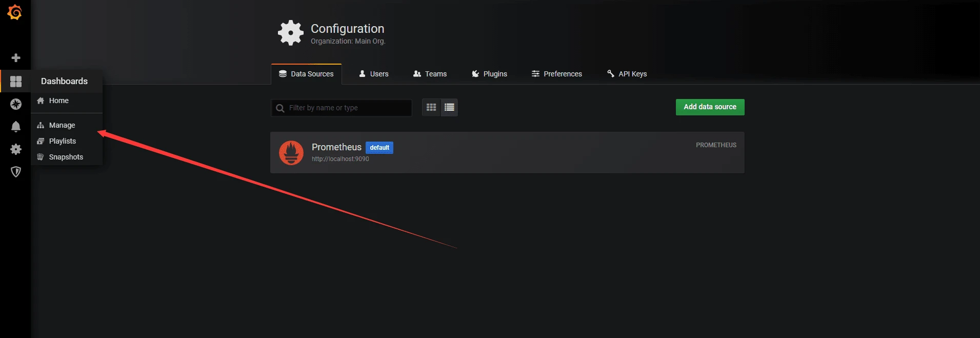Image resolution: width=980 pixels, height=338 pixels.
Task: Open the Create plus icon menu
Action: [16, 58]
